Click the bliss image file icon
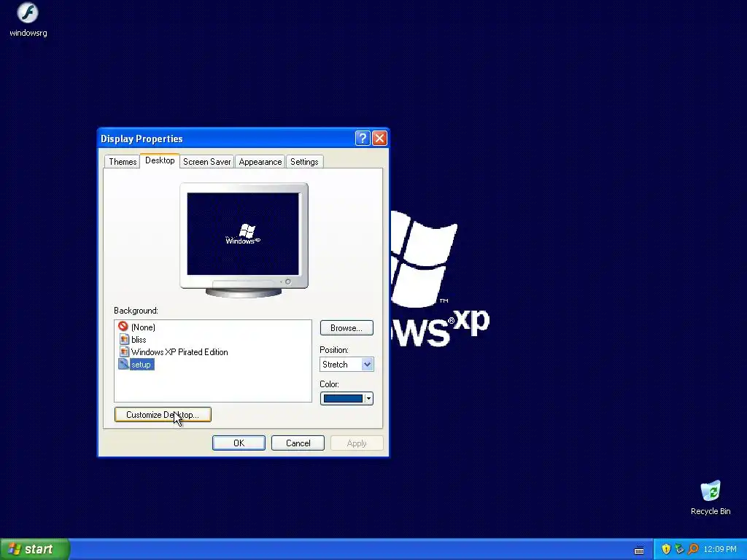Image resolution: width=747 pixels, height=560 pixels. click(x=124, y=339)
